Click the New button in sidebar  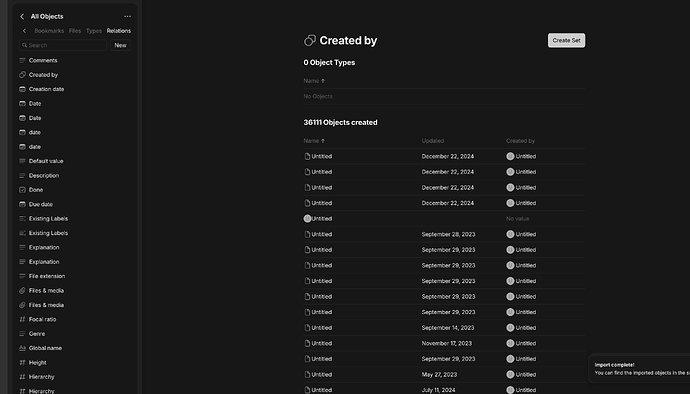pos(120,45)
